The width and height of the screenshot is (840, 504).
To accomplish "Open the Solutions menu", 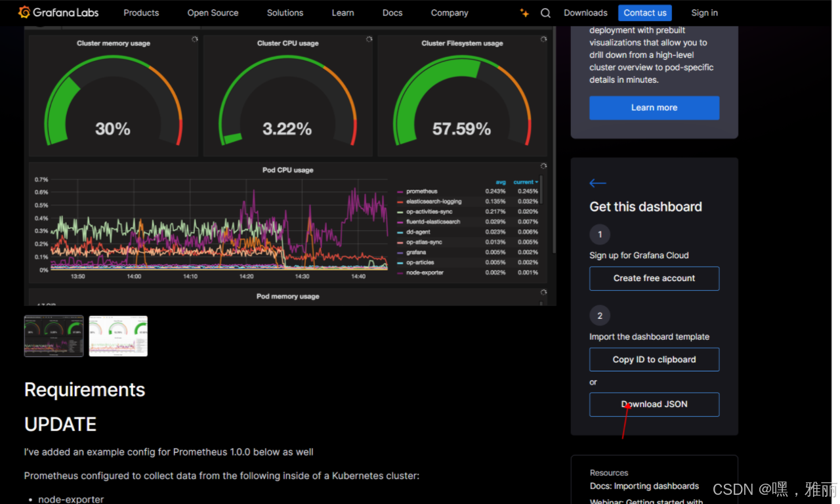I will pos(285,12).
